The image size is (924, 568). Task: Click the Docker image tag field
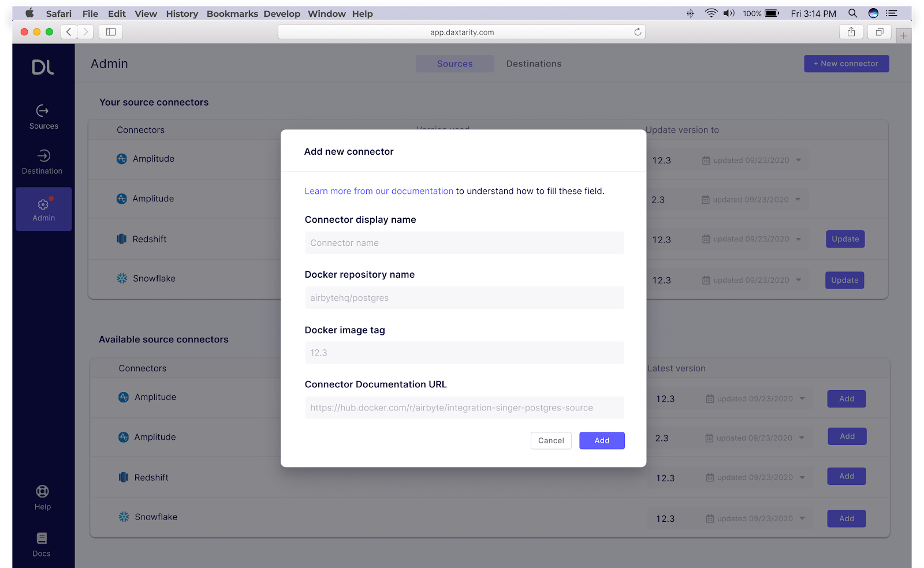click(x=464, y=353)
